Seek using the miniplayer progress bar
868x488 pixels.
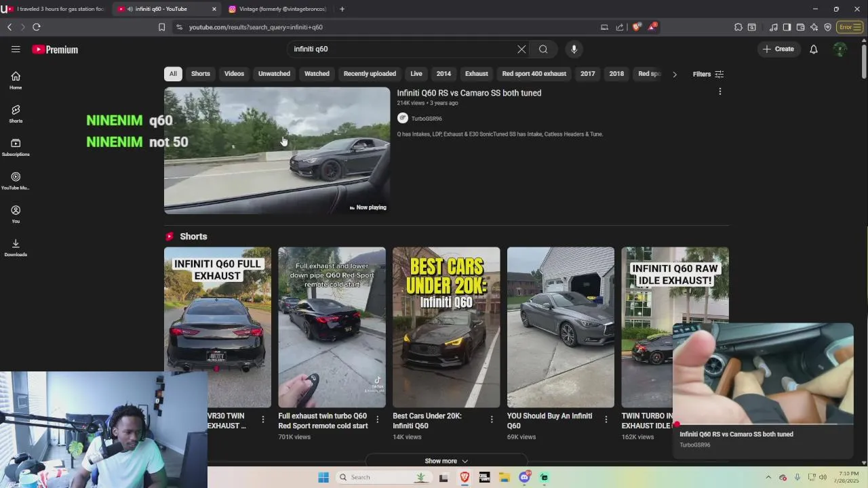pos(763,424)
